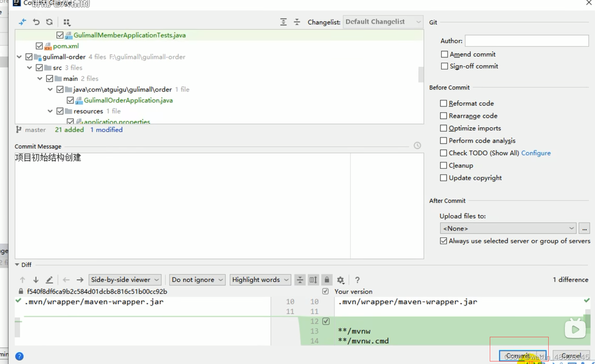The width and height of the screenshot is (595, 364).
Task: Collapse the resources folder node
Action: [50, 111]
